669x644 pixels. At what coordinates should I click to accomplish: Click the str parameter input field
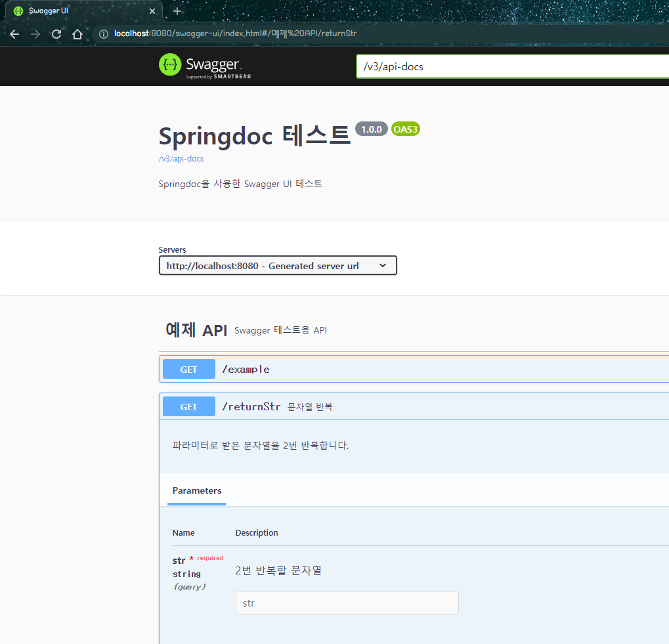(347, 603)
